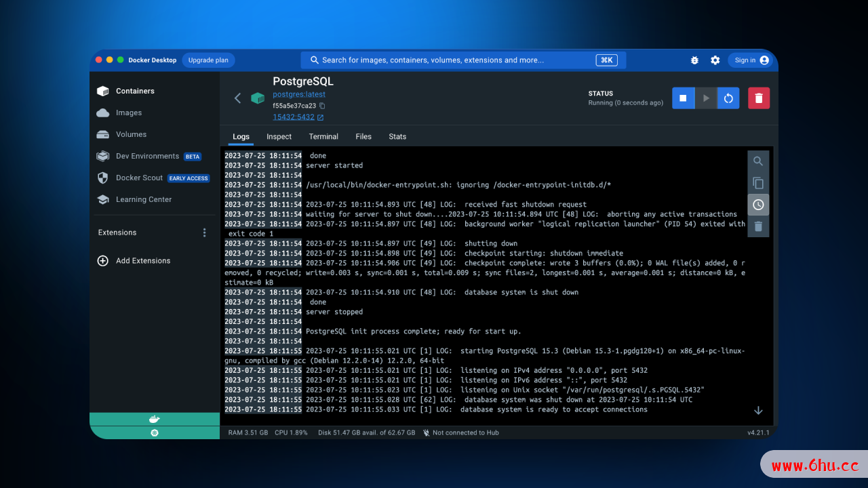Switch to the Terminal tab

point(323,136)
